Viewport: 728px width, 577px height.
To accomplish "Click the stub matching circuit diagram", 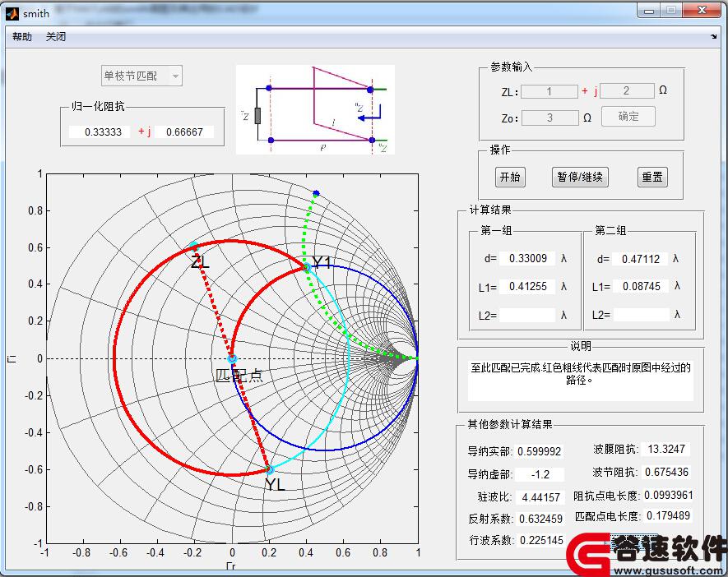I will tap(315, 109).
